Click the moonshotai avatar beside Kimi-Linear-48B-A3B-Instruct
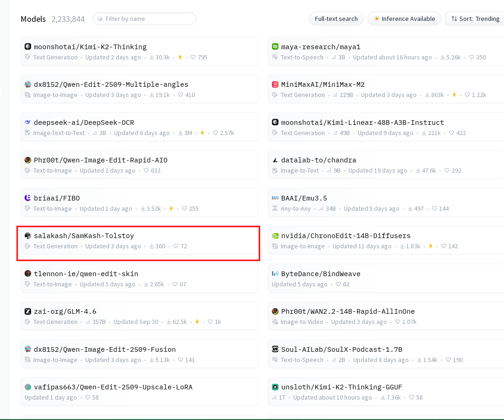Image resolution: width=504 pixels, height=420 pixels. point(275,122)
